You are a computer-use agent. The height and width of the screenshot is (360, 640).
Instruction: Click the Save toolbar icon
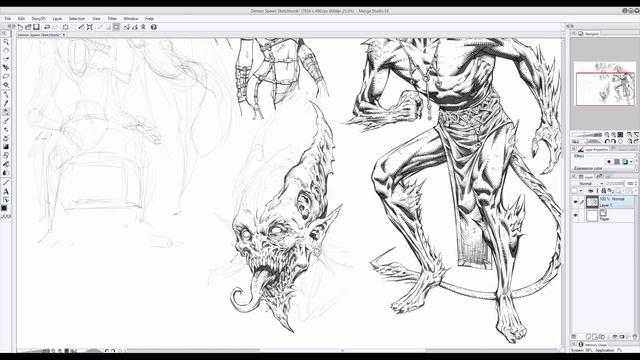pyautogui.click(x=36, y=27)
